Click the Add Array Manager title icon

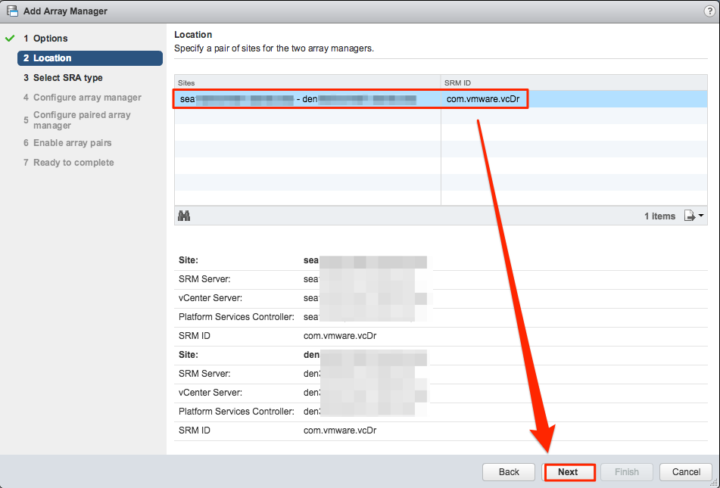tap(11, 11)
